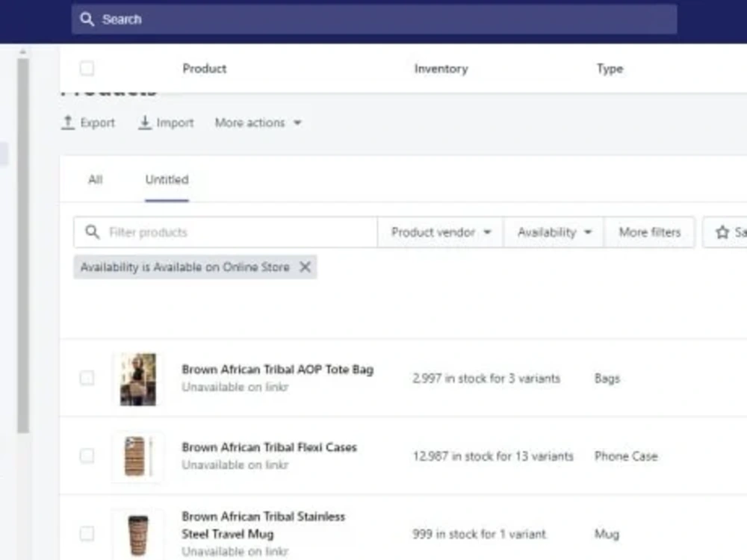747x560 pixels.
Task: Open the Travel Mug product thumbnail
Action: click(x=137, y=535)
